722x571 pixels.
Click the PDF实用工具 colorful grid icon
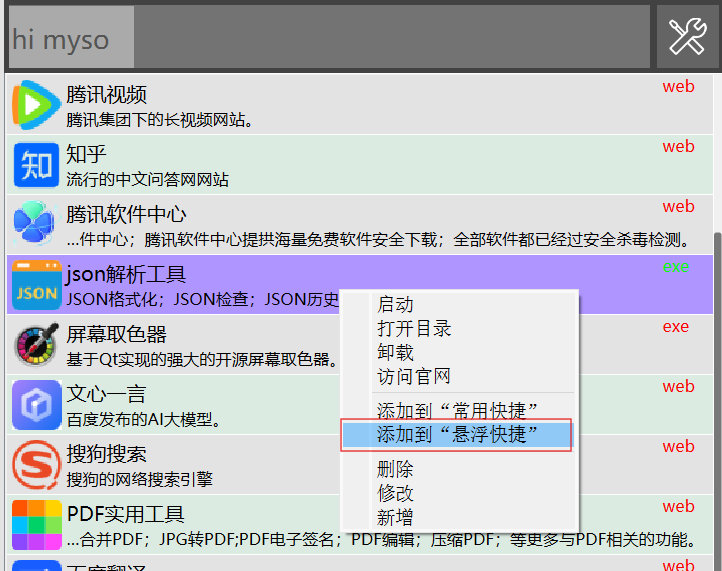point(36,525)
